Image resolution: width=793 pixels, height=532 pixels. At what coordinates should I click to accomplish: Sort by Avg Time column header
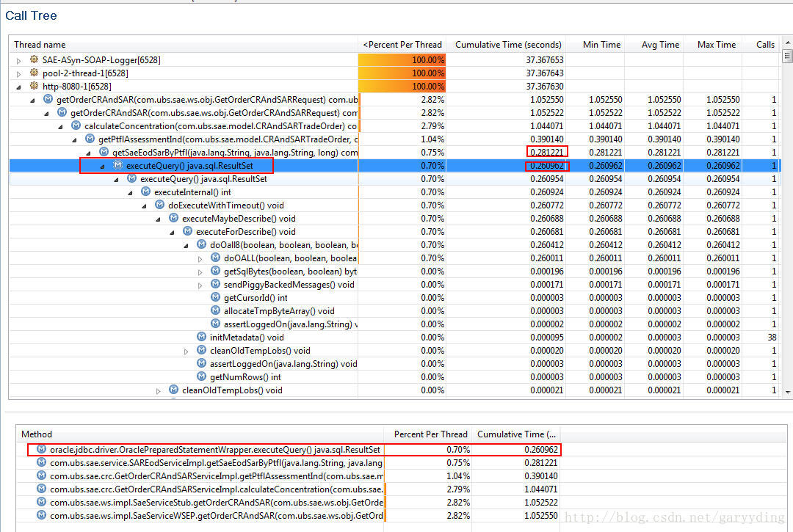coord(654,45)
